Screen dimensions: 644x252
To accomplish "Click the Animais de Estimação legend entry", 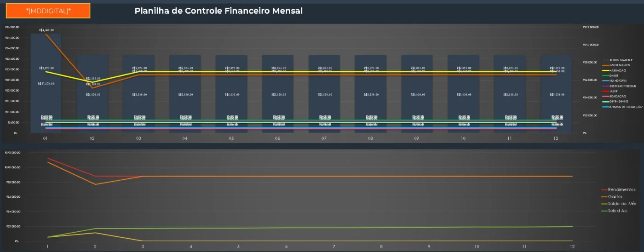I will 622,107.
